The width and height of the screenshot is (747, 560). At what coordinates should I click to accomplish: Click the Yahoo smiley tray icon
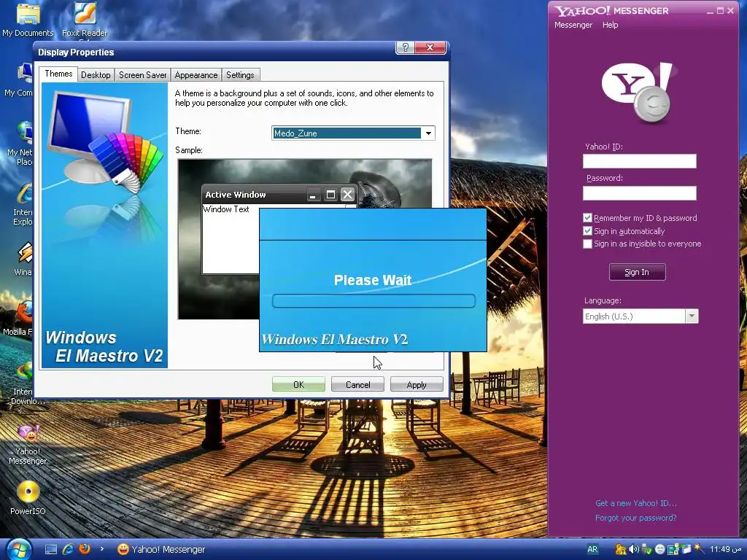point(659,550)
